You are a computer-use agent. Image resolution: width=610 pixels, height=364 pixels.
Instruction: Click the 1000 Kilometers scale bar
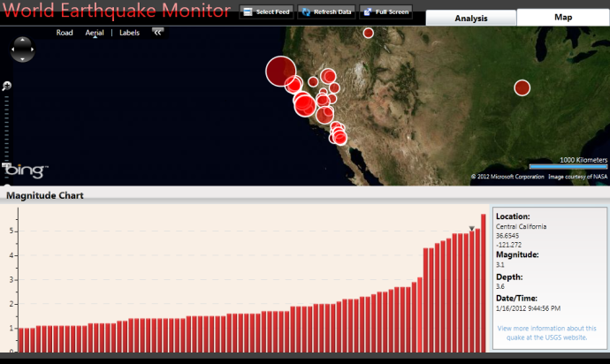coord(568,166)
